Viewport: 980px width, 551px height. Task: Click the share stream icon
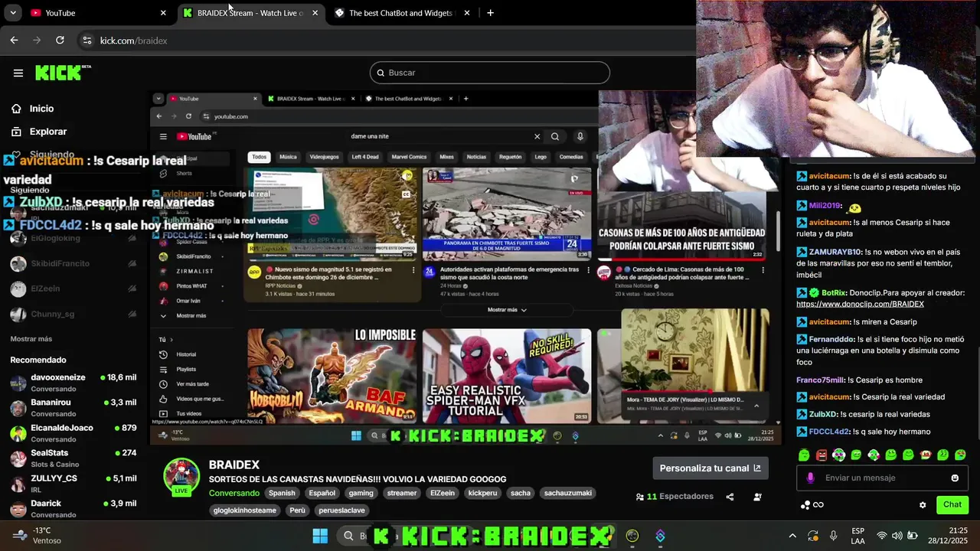pyautogui.click(x=730, y=497)
